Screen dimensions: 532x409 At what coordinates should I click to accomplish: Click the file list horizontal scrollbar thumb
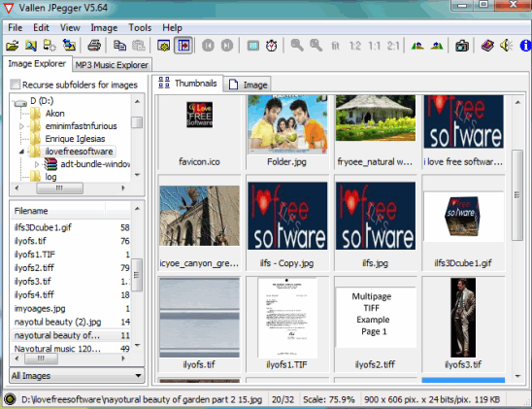point(41,358)
